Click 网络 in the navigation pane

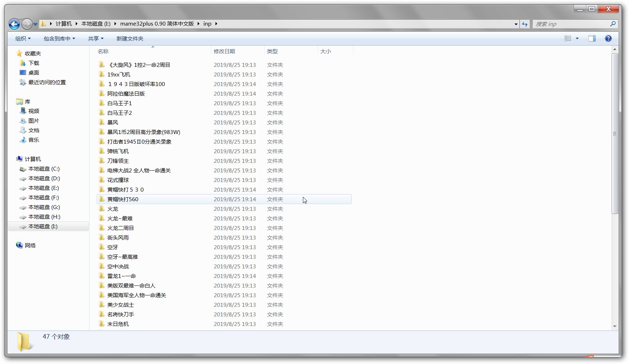[x=30, y=245]
